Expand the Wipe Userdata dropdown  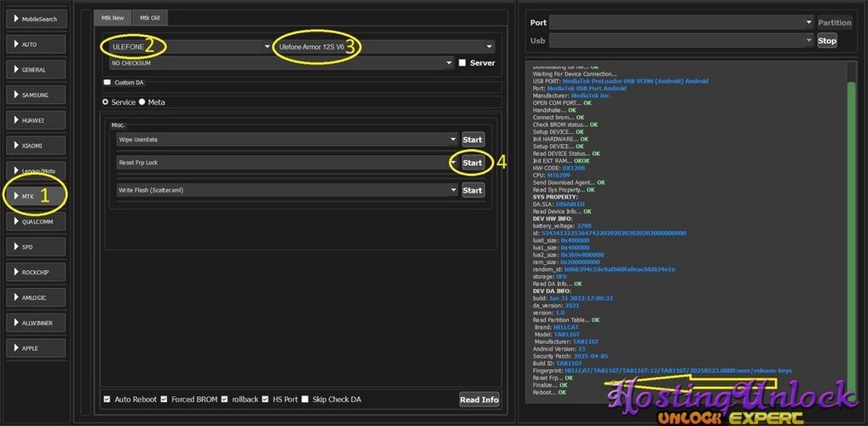point(287,140)
